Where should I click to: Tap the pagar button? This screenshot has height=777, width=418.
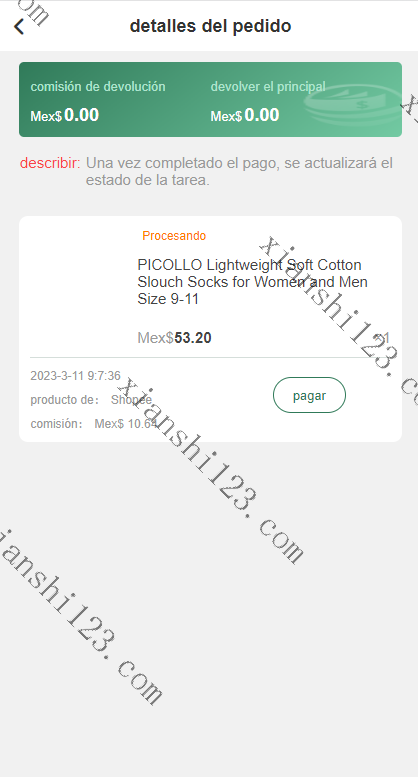[309, 395]
